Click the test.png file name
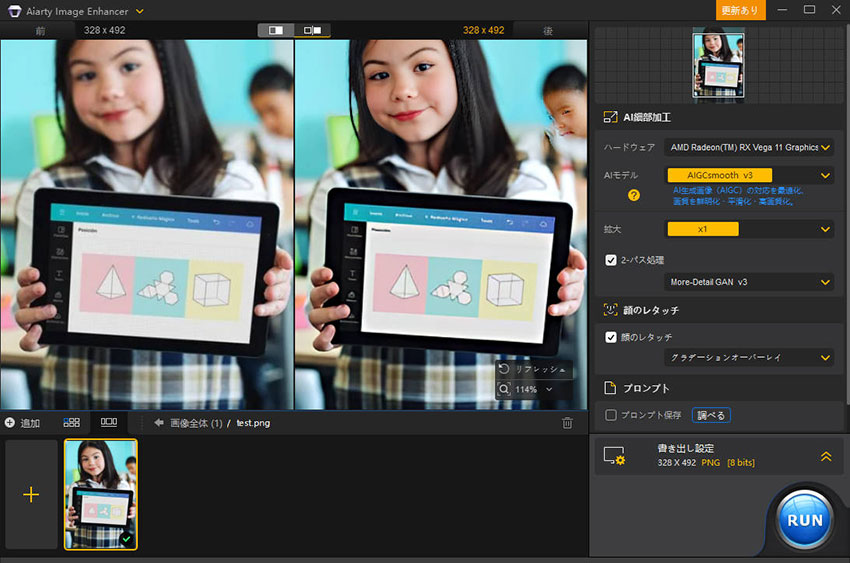Viewport: 850px width, 563px height. click(253, 423)
